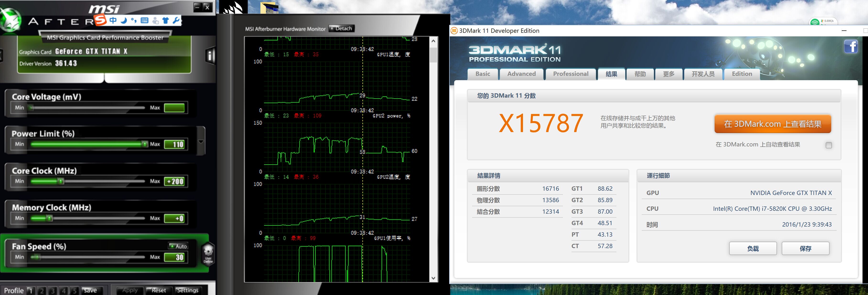Click the green Wi-Fi speed widget icon
Image resolution: width=868 pixels, height=295 pixels.
[815, 22]
